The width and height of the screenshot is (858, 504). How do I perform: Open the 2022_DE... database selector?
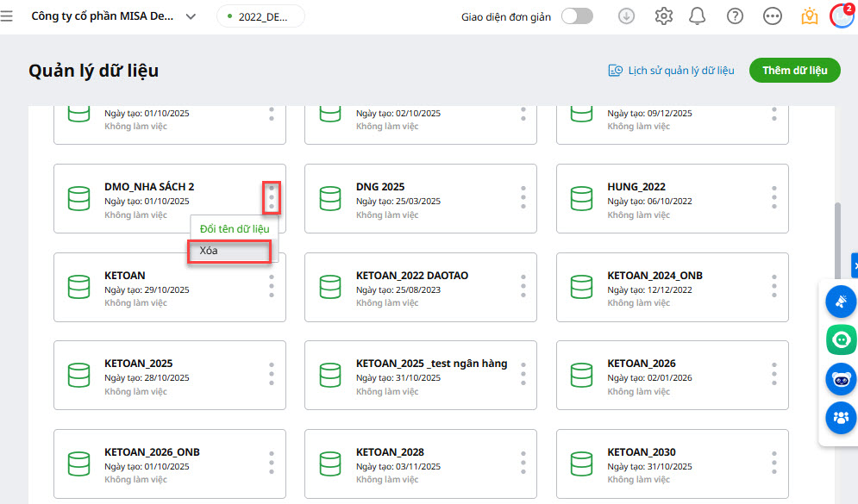click(x=260, y=16)
